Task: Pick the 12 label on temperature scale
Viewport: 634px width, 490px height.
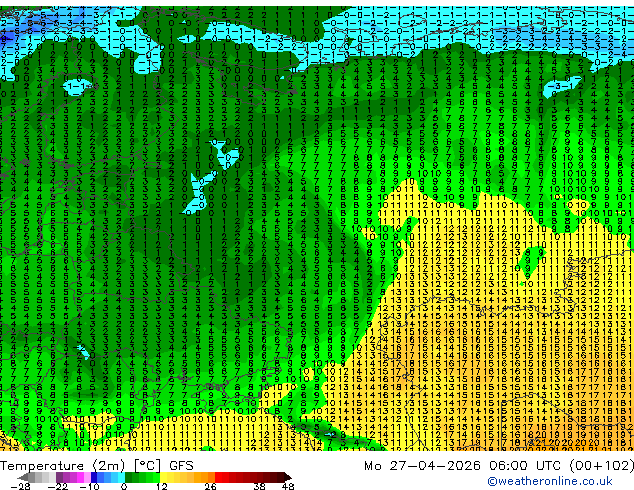Action: point(162,486)
